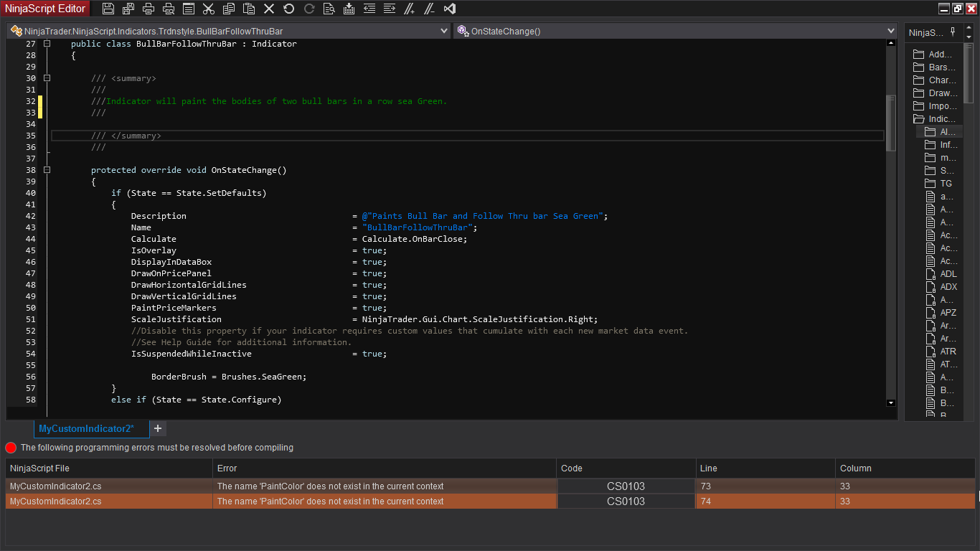980x551 pixels.
Task: Click the code editor vertical scrollbar thumb
Action: pos(891,122)
